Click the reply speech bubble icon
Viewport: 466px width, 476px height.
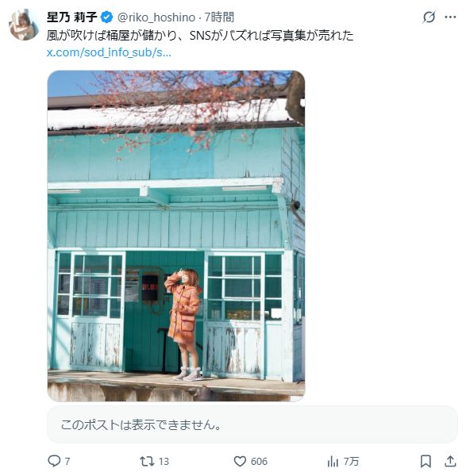54,461
